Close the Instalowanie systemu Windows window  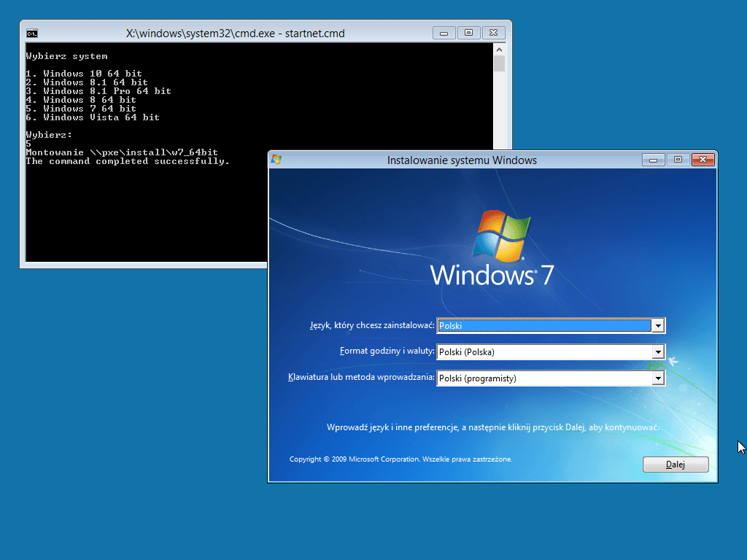tap(703, 160)
